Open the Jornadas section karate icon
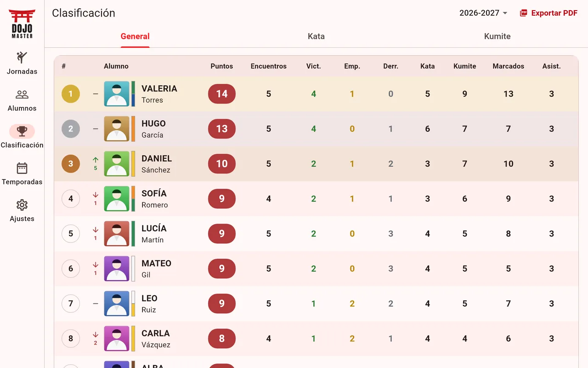This screenshot has width=588, height=368. (22, 57)
